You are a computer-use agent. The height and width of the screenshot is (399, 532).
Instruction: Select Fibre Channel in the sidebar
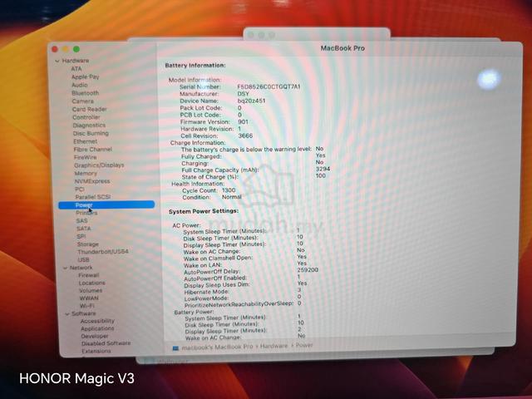click(x=93, y=150)
